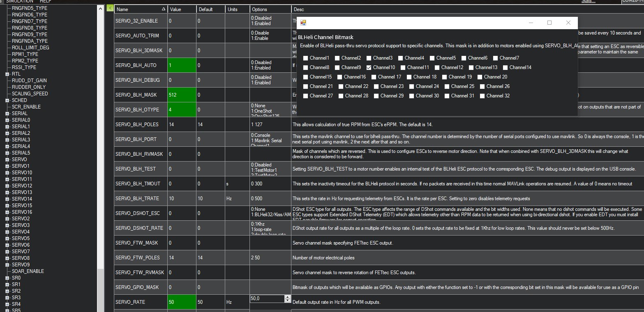Screen dimensions: 644x312
Task: Expand the SCHED tree node
Action: (7, 100)
